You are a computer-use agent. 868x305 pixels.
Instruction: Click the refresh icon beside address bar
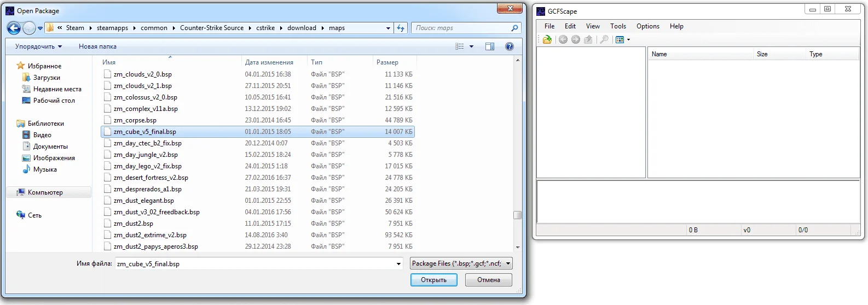(x=401, y=28)
